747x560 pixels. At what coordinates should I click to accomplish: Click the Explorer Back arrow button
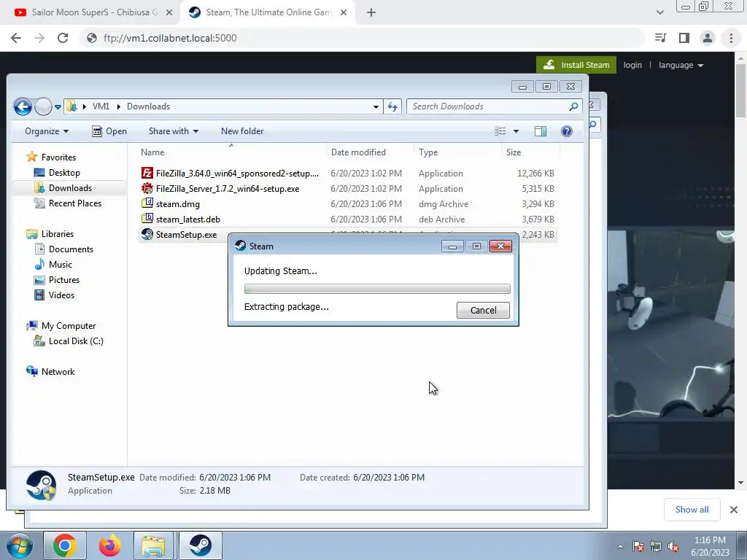coord(23,106)
